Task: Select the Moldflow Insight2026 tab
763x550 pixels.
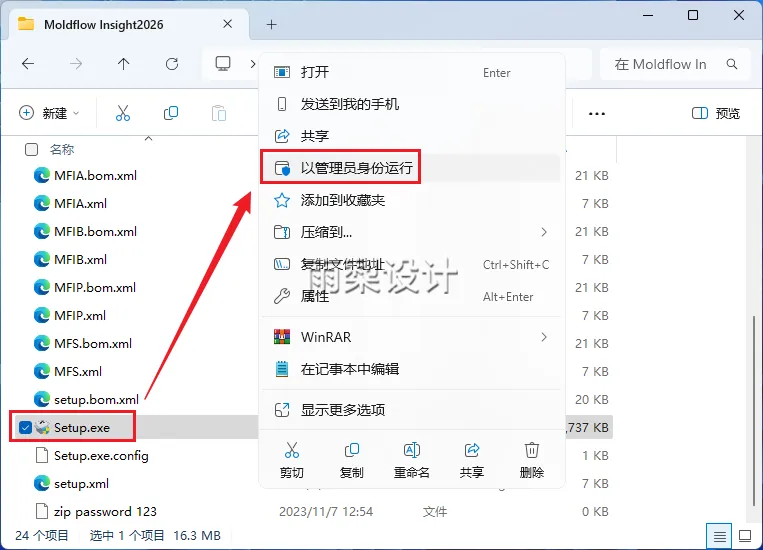Action: coord(126,24)
